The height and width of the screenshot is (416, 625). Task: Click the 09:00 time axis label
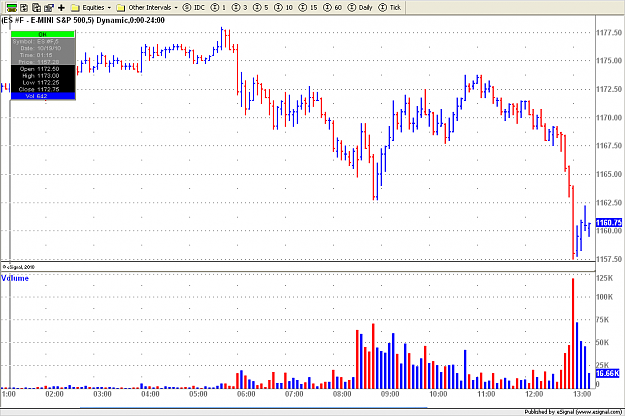(390, 394)
